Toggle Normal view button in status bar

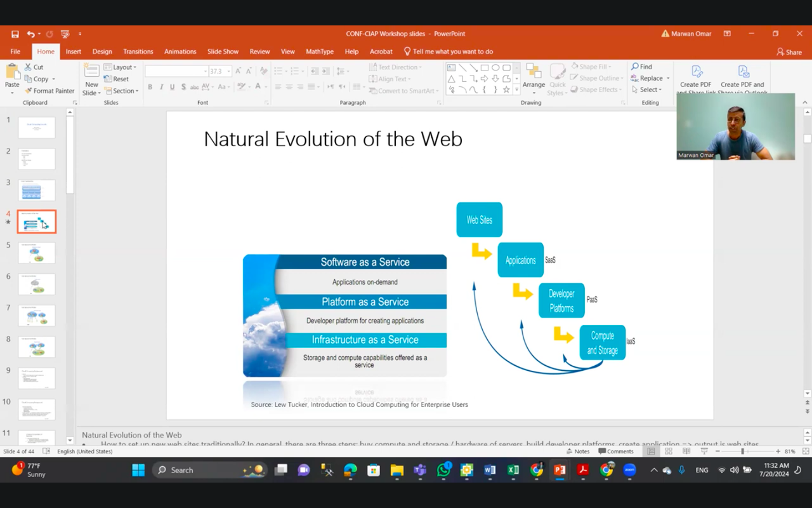(x=651, y=451)
